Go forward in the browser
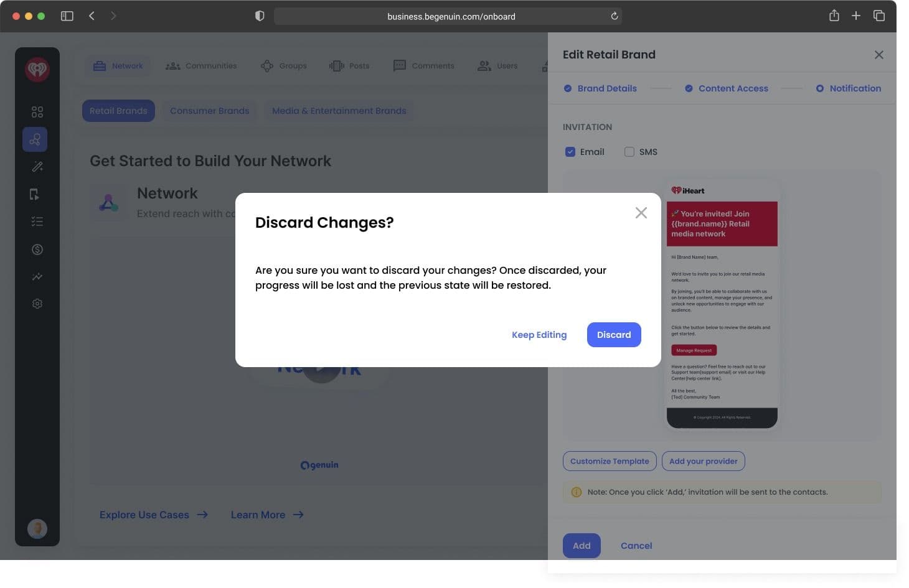Image resolution: width=909 pixels, height=588 pixels. (113, 16)
